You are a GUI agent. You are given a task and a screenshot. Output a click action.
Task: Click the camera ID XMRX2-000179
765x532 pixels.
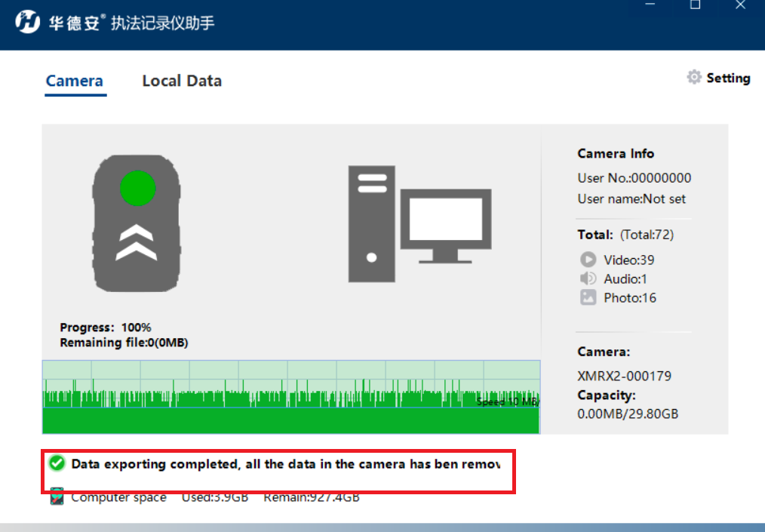pos(624,376)
